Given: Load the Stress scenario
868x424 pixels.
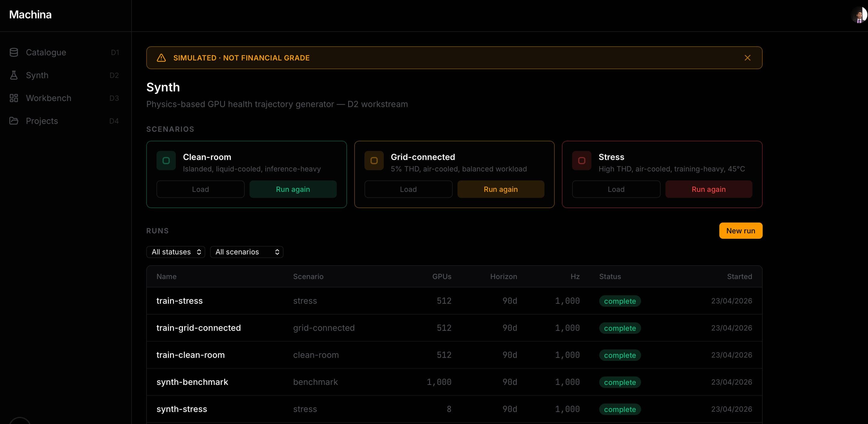Looking at the screenshot, I should click(616, 189).
